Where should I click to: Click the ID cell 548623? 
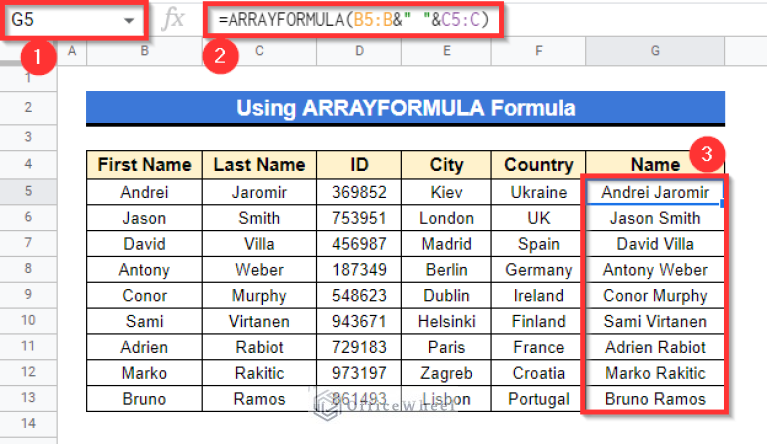click(x=359, y=296)
